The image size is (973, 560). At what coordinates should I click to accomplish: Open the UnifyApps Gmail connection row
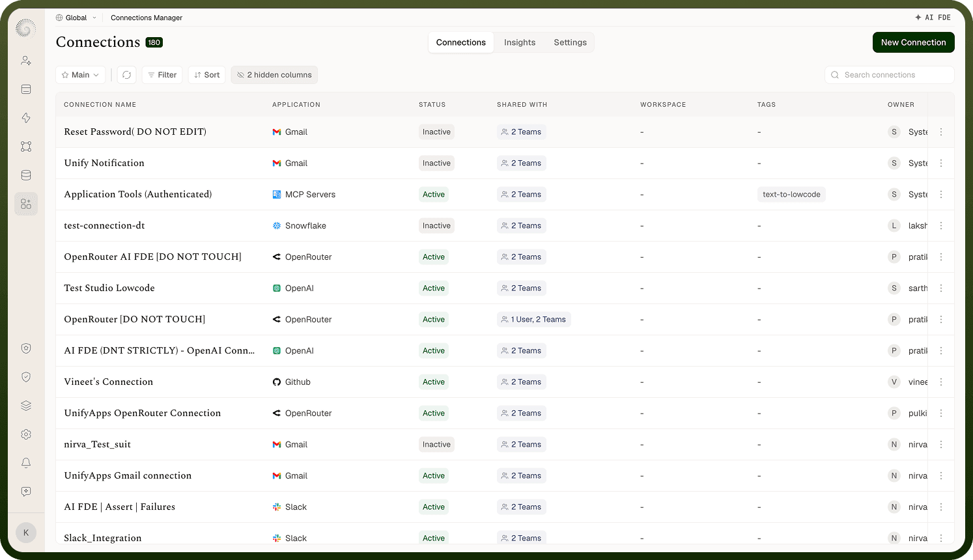pyautogui.click(x=128, y=476)
